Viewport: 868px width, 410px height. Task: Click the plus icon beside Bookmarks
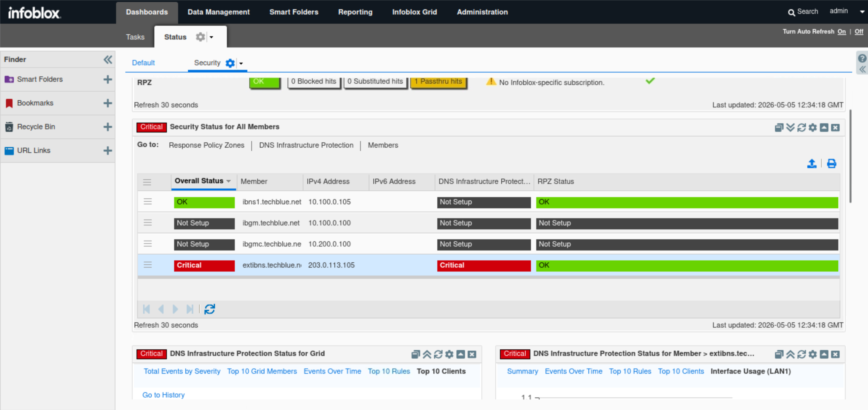pos(108,103)
